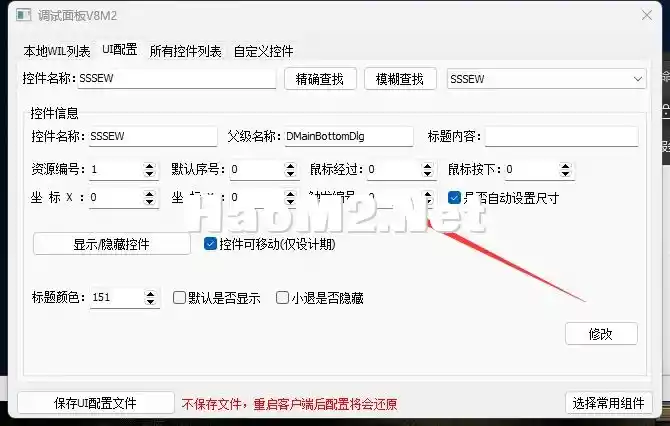Decrease 默认序号 with down arrow
Viewport: 670px width, 426px height.
290,174
